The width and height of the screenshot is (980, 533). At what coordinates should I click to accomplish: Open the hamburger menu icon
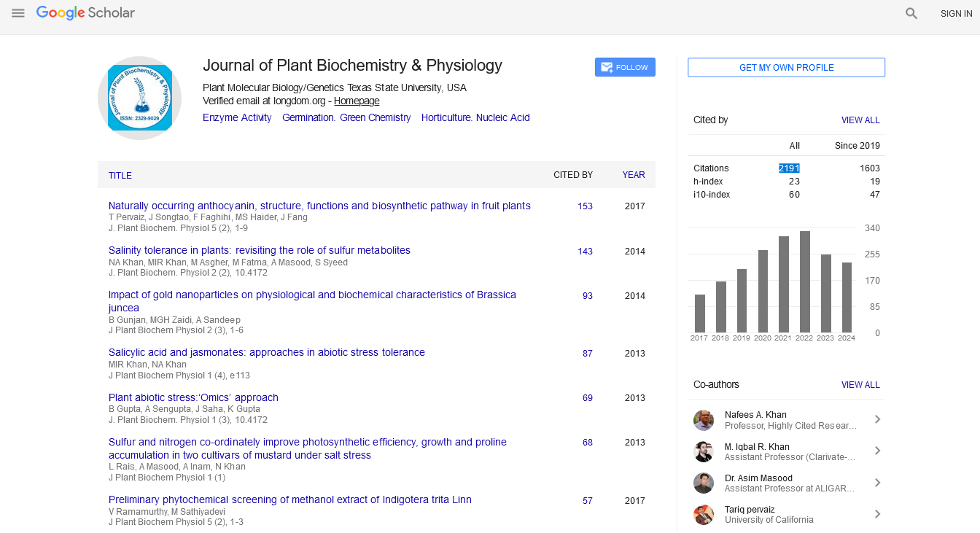[x=18, y=13]
